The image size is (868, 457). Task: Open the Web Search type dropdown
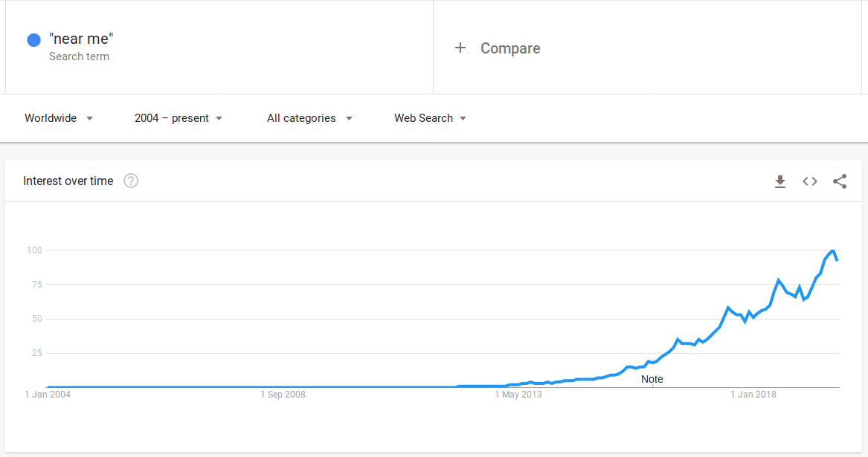click(430, 118)
